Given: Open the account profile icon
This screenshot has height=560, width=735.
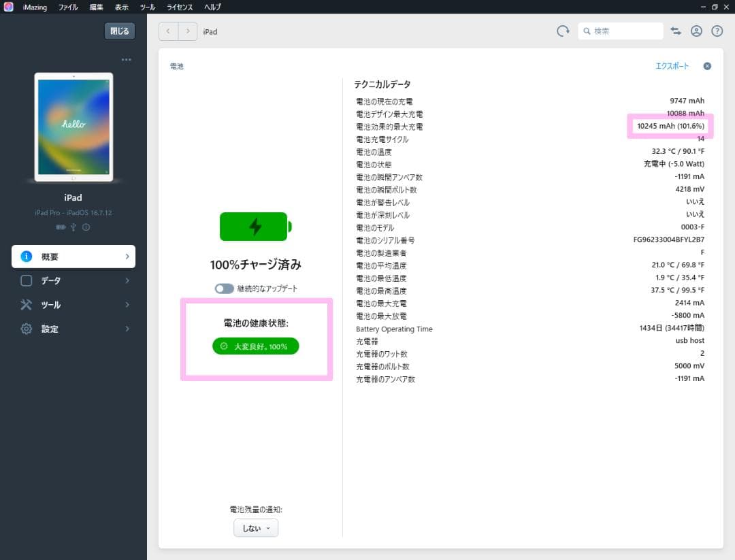Looking at the screenshot, I should click(696, 31).
